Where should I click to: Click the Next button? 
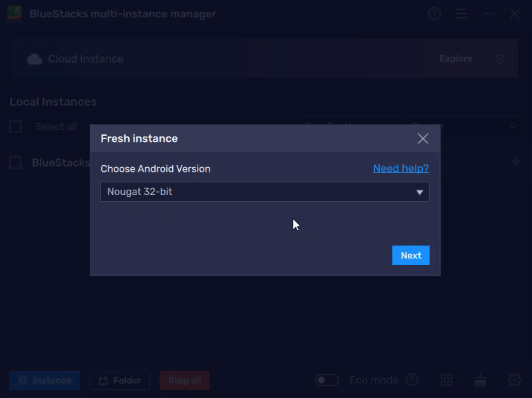[411, 256]
